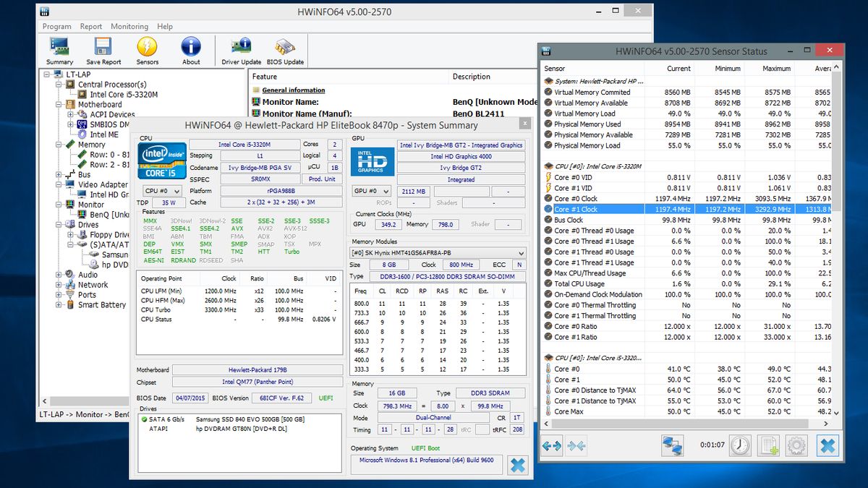Close System Summary with blue X button

click(518, 464)
